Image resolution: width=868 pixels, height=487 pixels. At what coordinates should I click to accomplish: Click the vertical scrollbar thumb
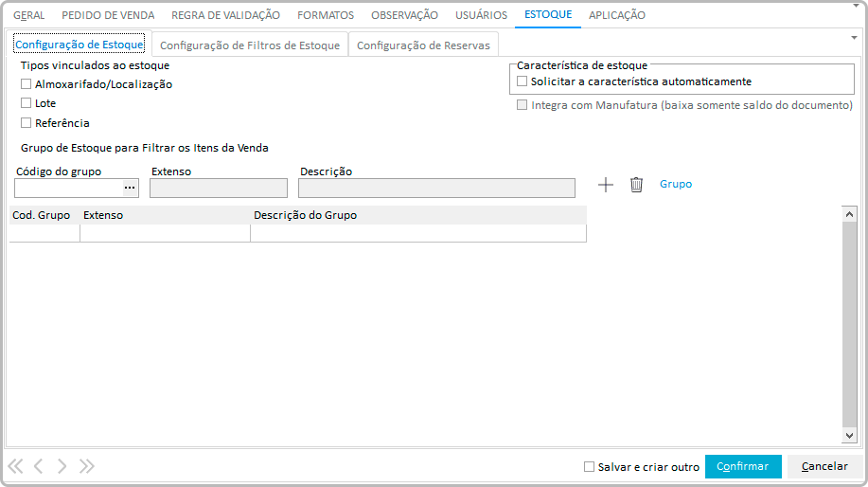(x=850, y=325)
